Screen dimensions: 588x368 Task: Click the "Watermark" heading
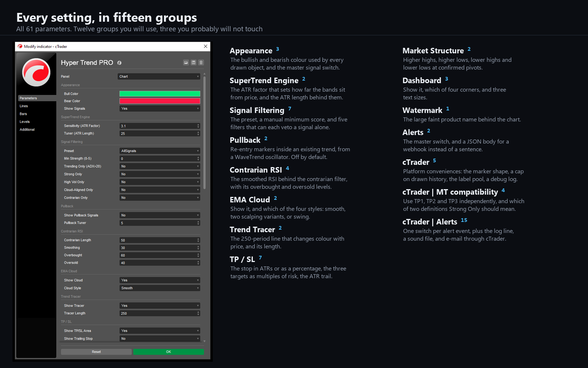(422, 110)
